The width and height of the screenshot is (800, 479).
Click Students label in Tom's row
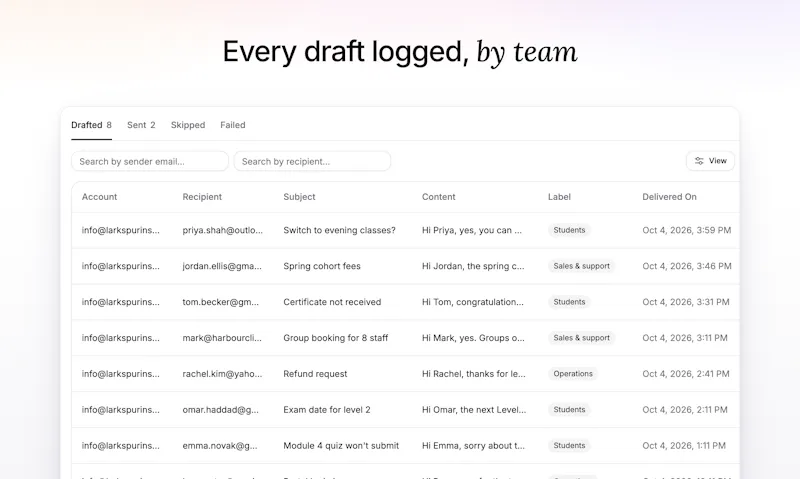point(569,302)
